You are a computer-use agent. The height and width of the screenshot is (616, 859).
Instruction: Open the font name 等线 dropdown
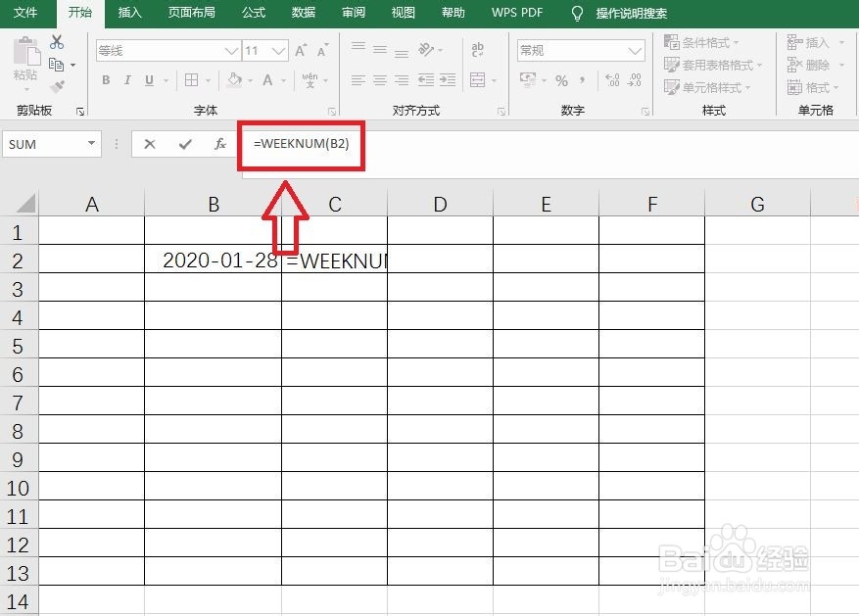pos(232,51)
